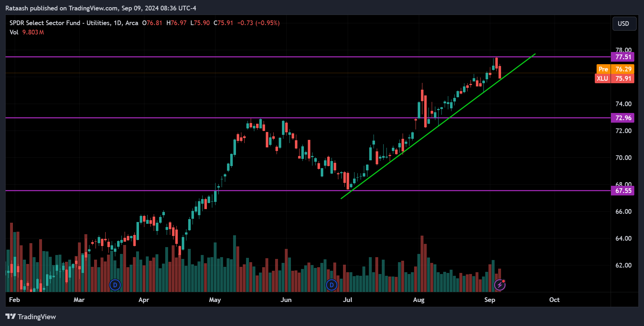Open the earnings lightning marker in September
This screenshot has height=326, width=644.
click(x=500, y=285)
